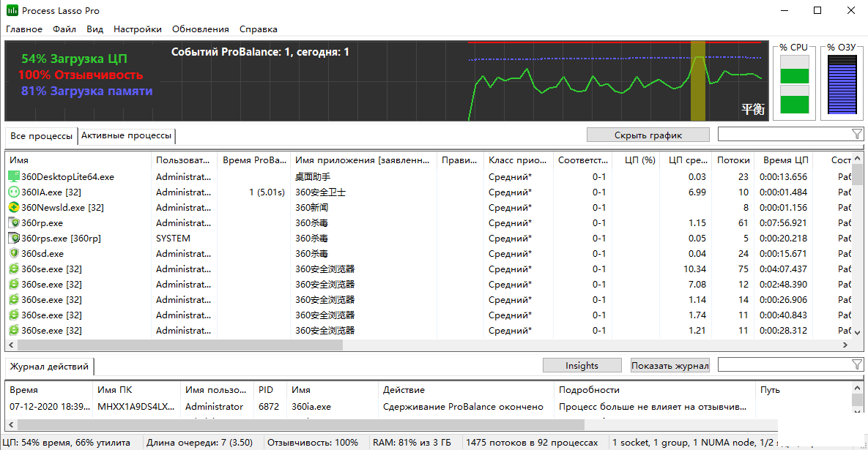
Task: Click the 1475 потоков в 92 процессах status
Action: pyautogui.click(x=532, y=442)
